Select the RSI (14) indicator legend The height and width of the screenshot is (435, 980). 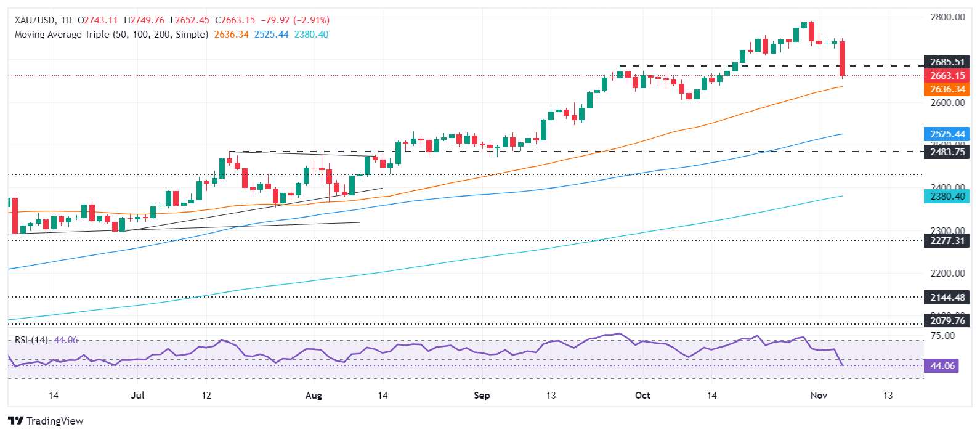31,340
